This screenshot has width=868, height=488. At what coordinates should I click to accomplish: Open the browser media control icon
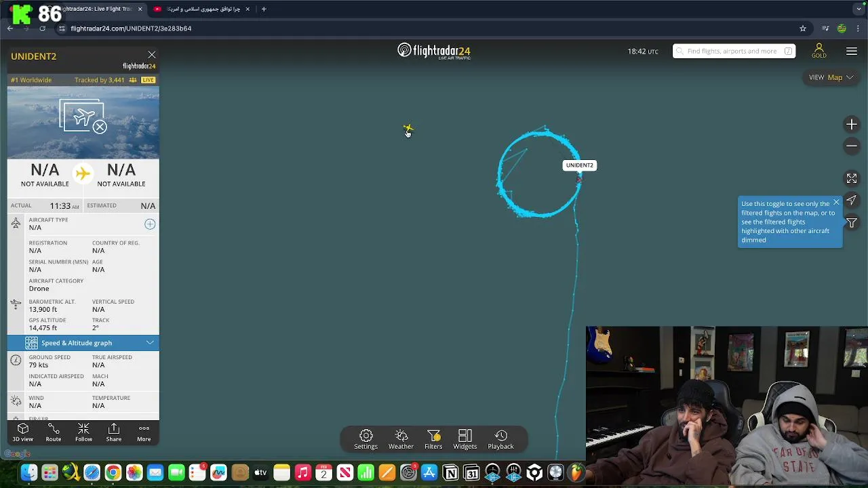click(825, 28)
